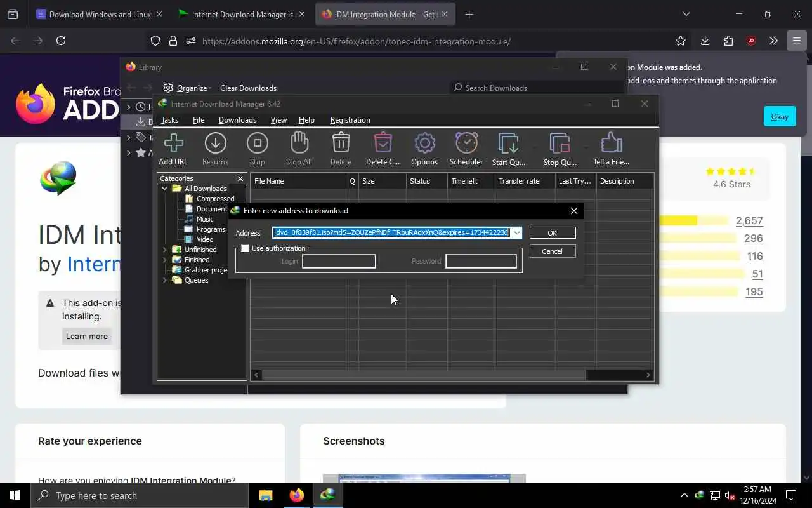Select the Compressed category

click(x=215, y=199)
